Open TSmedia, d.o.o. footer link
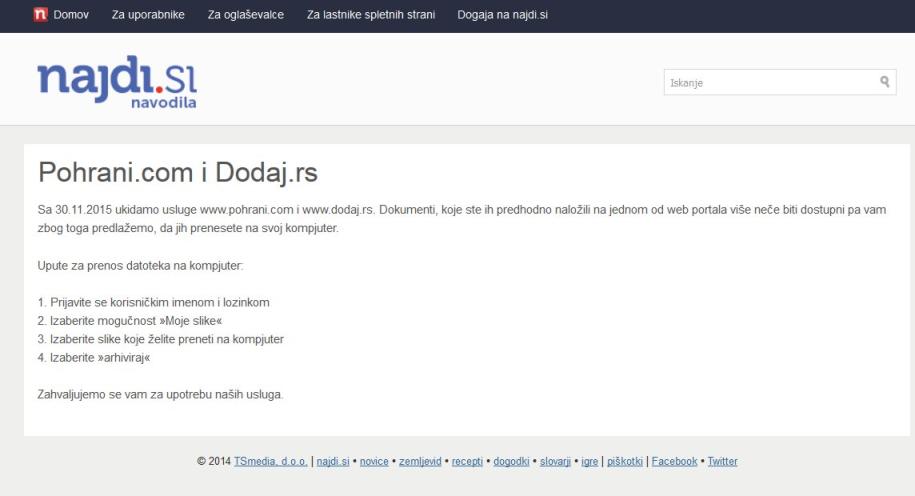 point(271,461)
